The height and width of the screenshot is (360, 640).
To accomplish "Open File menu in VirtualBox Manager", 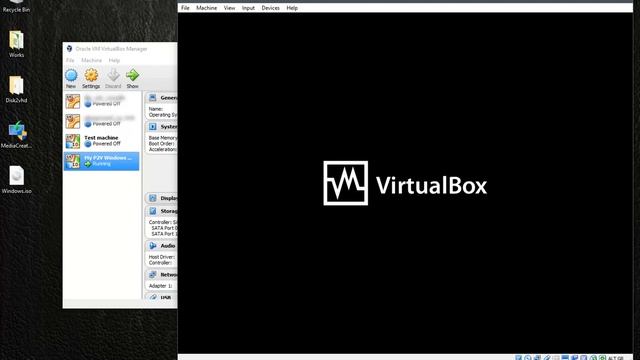I will click(70, 60).
